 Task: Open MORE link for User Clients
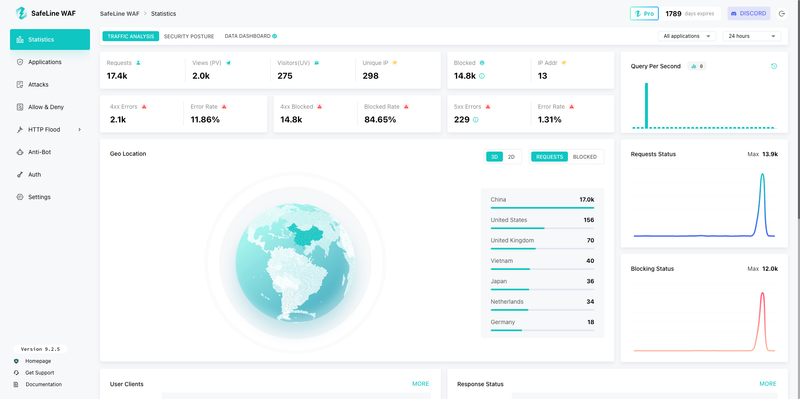tap(420, 384)
